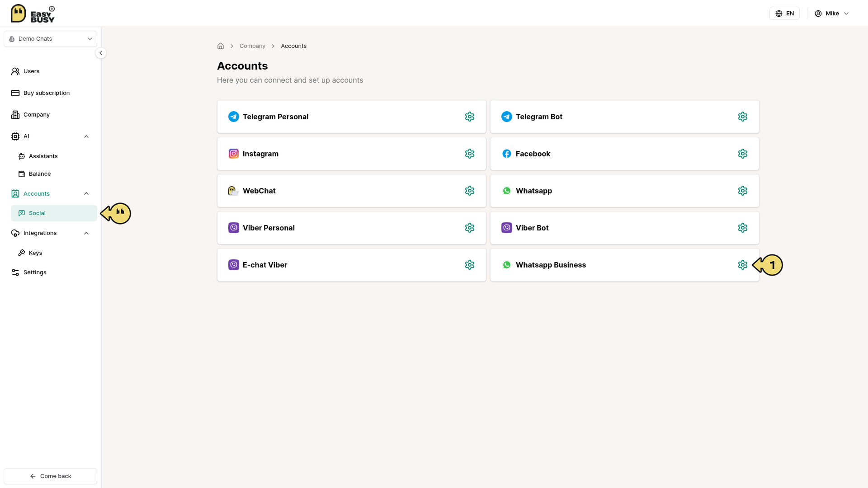
Task: Open Instagram settings gear
Action: [x=470, y=154]
